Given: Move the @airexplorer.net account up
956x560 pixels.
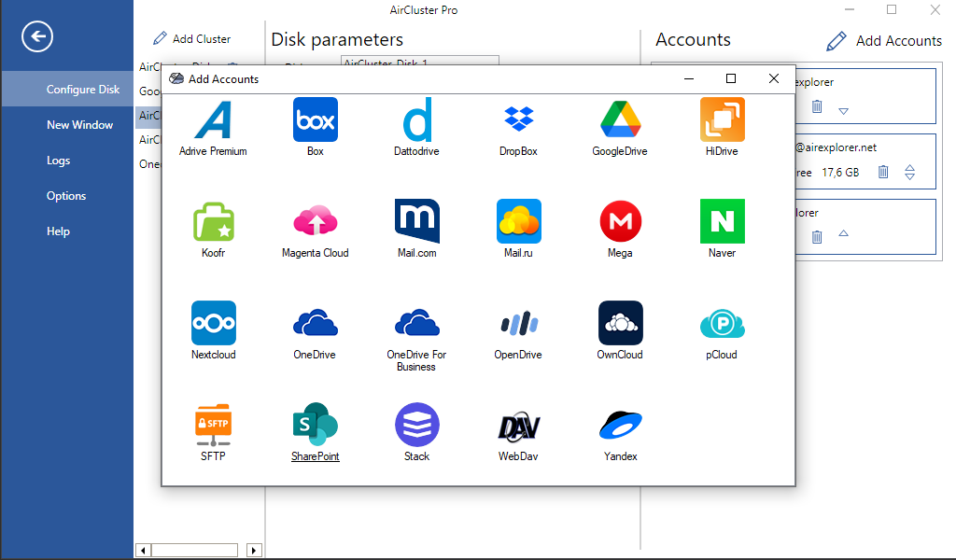Looking at the screenshot, I should pyautogui.click(x=909, y=168).
